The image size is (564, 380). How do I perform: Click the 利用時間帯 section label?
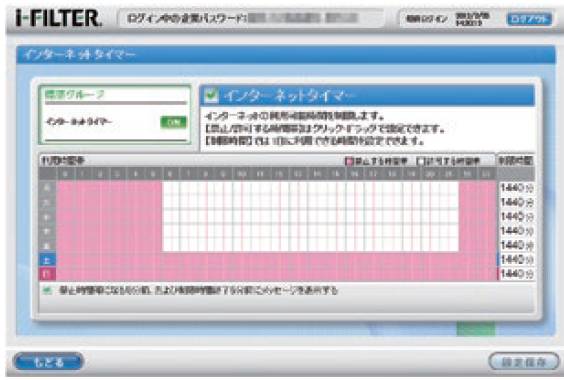pos(62,160)
